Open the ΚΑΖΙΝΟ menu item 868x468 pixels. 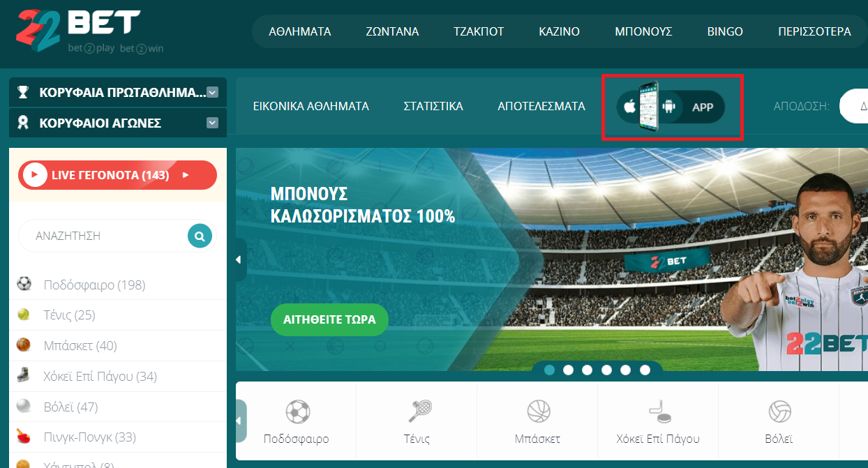[560, 31]
